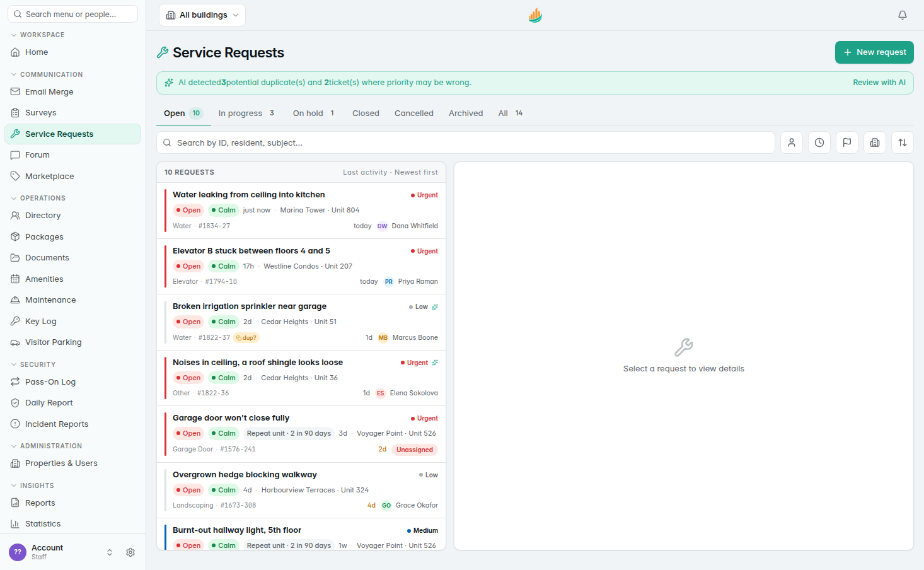Click the New request button
The height and width of the screenshot is (570, 924).
874,52
